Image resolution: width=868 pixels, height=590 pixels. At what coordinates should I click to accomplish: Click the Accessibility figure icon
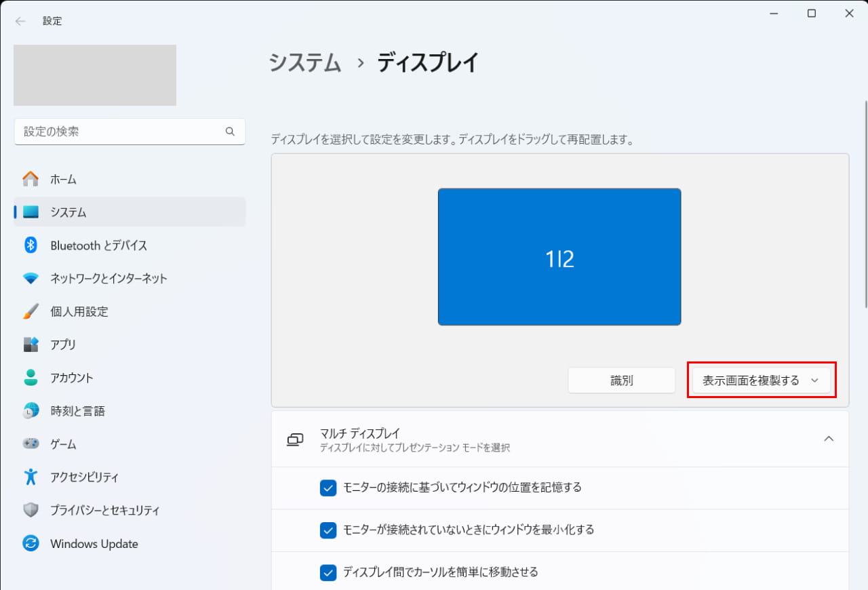click(31, 477)
